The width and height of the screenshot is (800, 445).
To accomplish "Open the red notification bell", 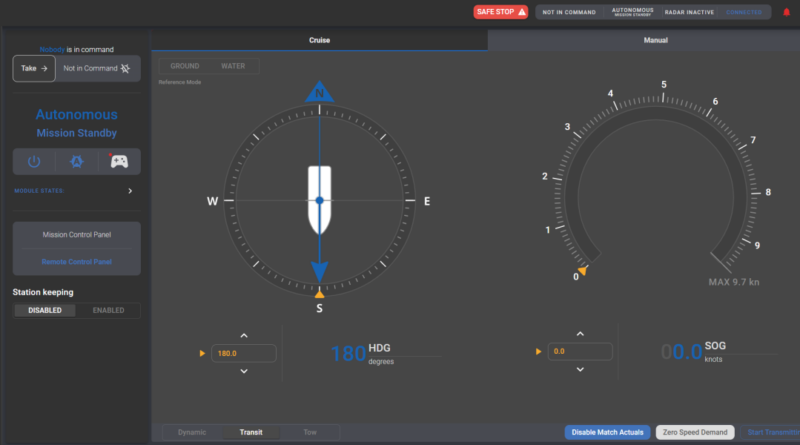I will pyautogui.click(x=784, y=12).
